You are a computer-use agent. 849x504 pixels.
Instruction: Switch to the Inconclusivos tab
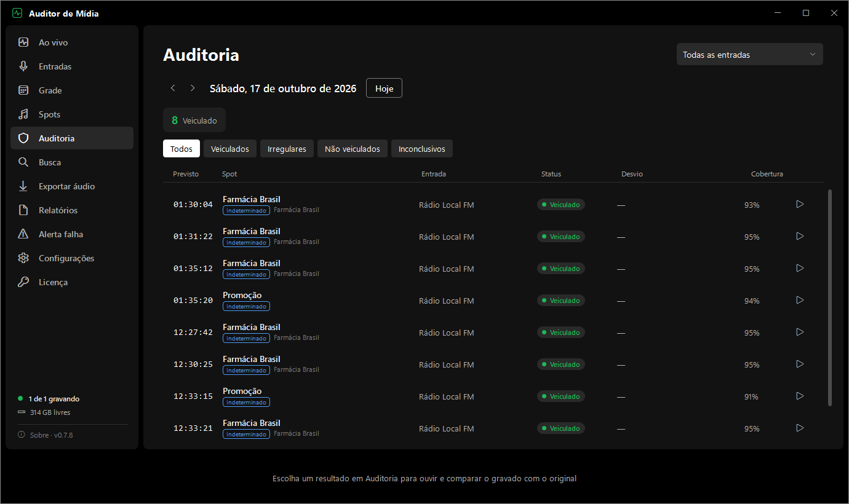click(x=422, y=149)
